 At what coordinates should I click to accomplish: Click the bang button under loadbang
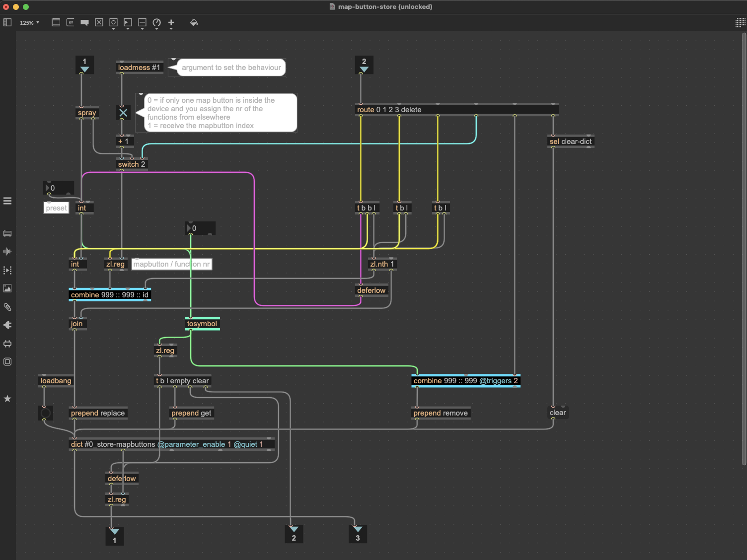46,413
